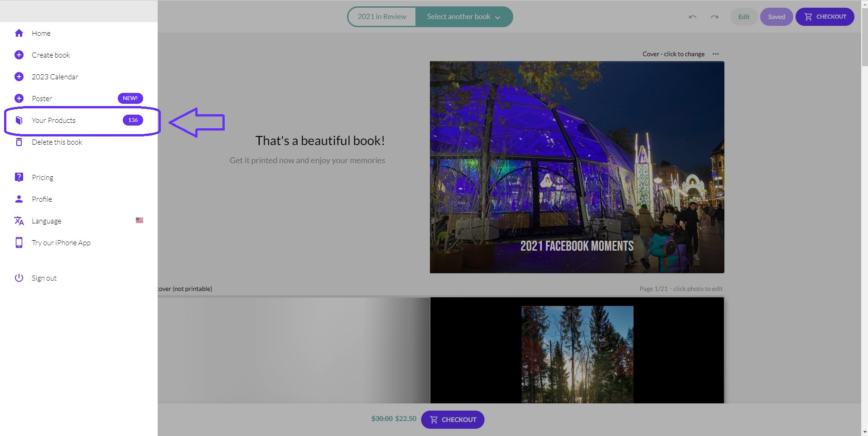Screen dimensions: 868x436
Task: Click the vertical scrollbar thumb
Action: point(864,37)
